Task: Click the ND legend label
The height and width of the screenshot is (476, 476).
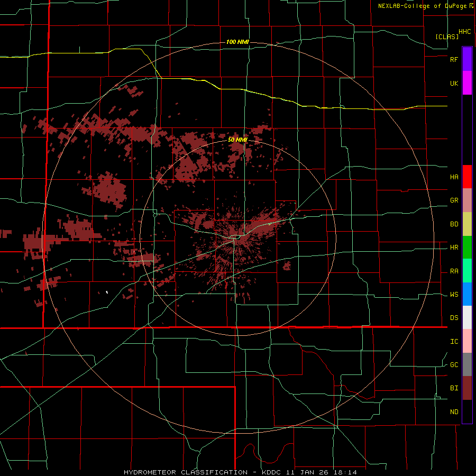Action: tap(454, 412)
